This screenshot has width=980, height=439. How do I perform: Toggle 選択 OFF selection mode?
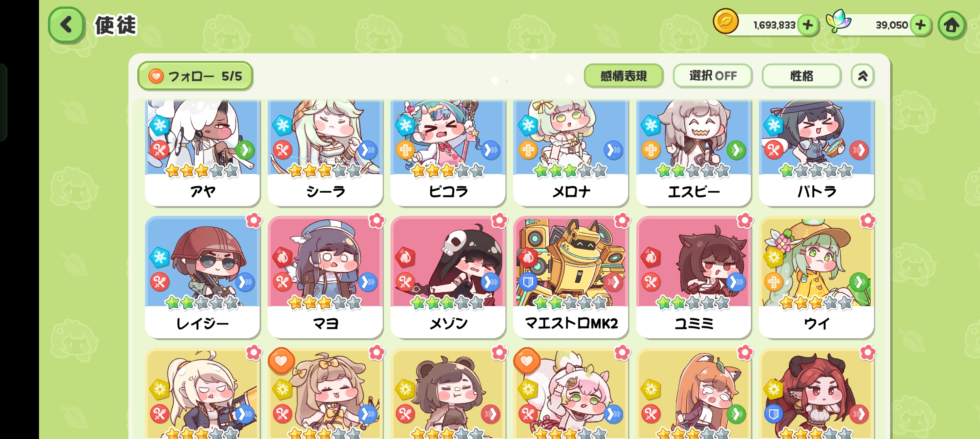click(712, 76)
